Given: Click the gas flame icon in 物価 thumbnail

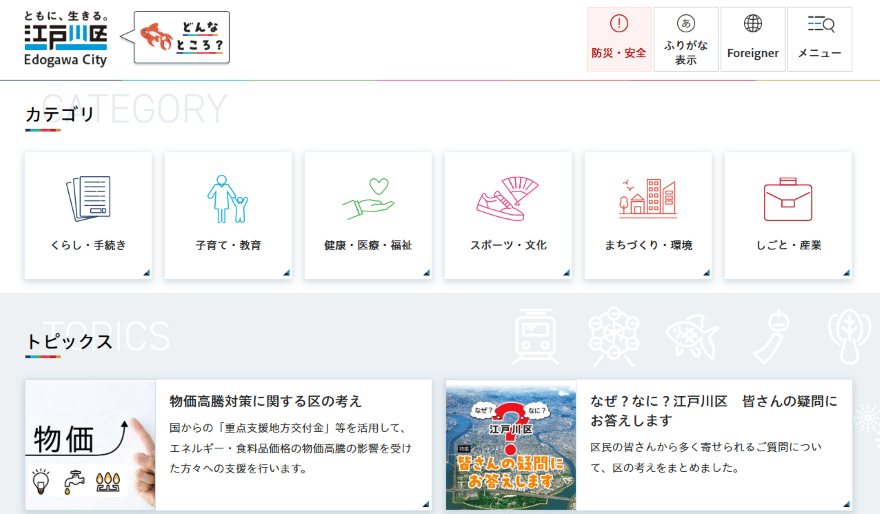Looking at the screenshot, I should (108, 482).
